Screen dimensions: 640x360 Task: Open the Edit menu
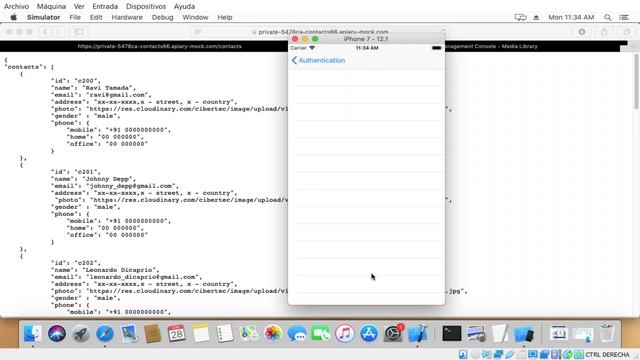96,17
